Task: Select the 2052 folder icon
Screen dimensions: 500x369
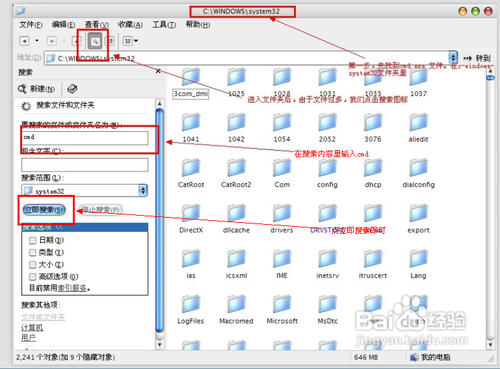Action: pos(327,122)
